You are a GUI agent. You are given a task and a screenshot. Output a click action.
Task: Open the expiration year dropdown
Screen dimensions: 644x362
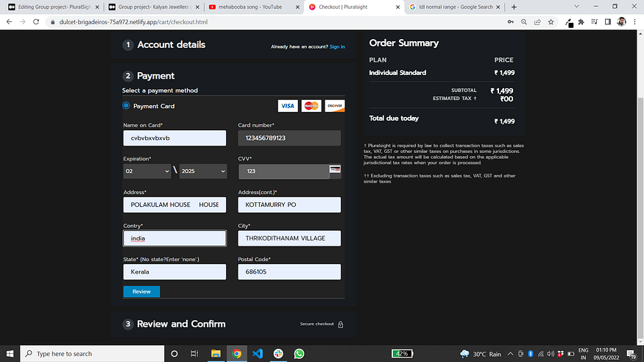(203, 171)
